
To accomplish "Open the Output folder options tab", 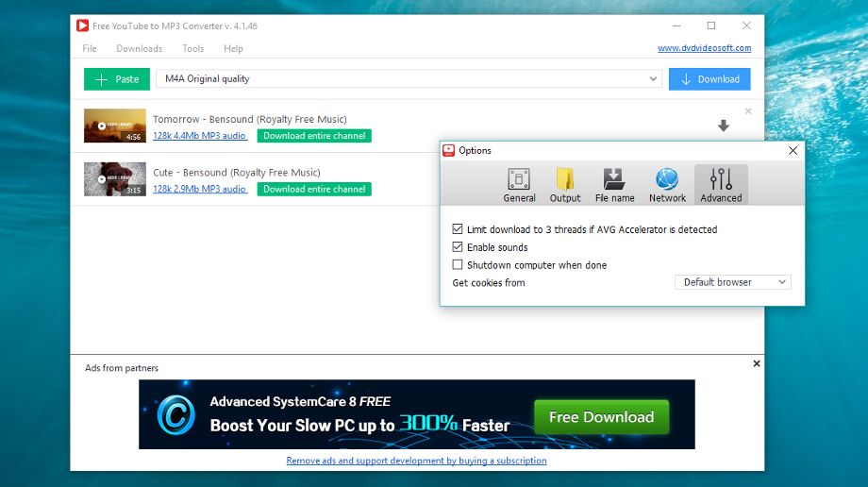I will pyautogui.click(x=564, y=185).
